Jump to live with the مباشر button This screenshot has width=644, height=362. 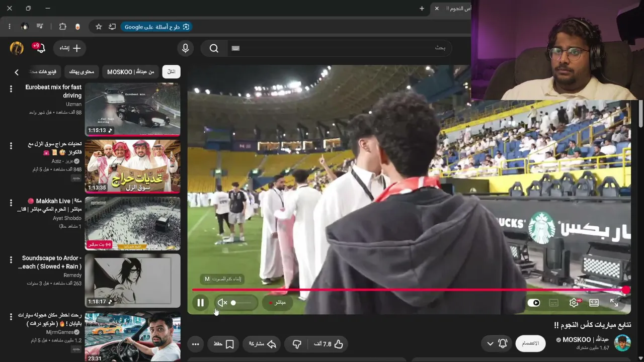[x=277, y=303]
